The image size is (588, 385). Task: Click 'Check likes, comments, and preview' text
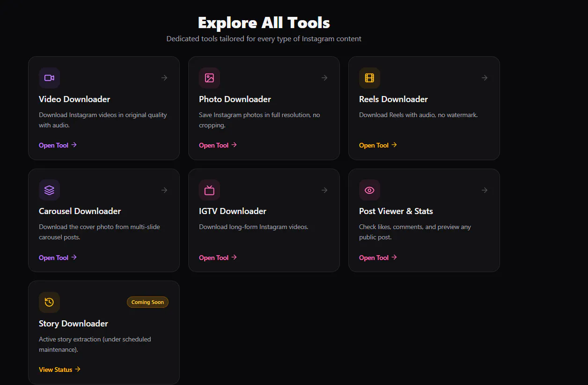(x=415, y=232)
